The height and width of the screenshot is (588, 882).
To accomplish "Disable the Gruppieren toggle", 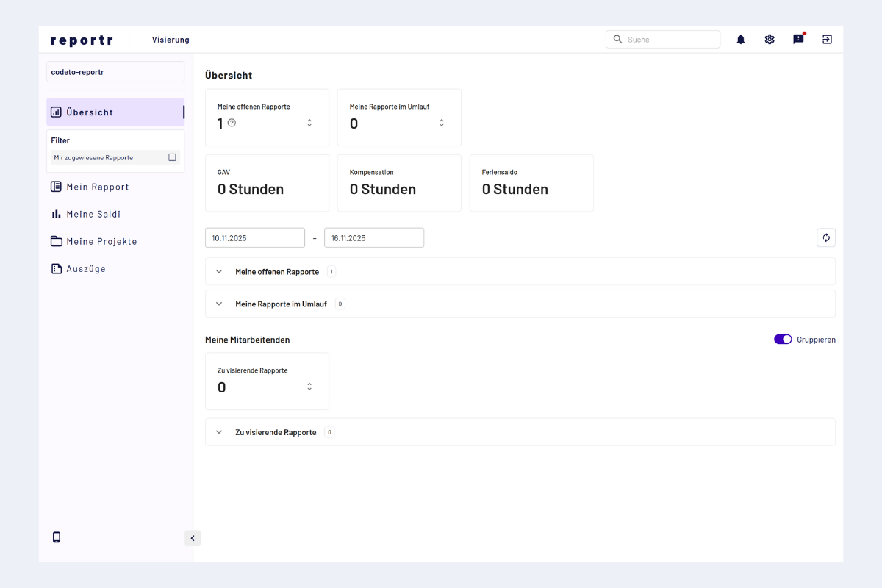I will tap(783, 339).
